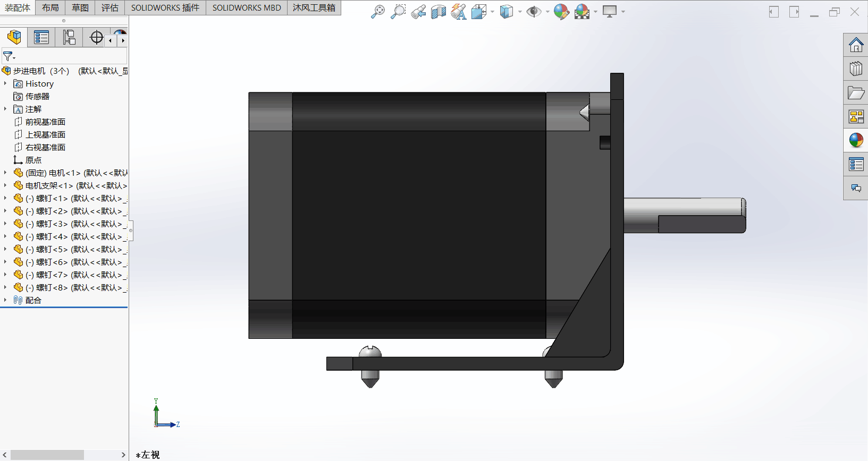Viewport: 868px width, 461px height.
Task: Switch to the ConfigurationManager tab icon
Action: click(x=69, y=37)
